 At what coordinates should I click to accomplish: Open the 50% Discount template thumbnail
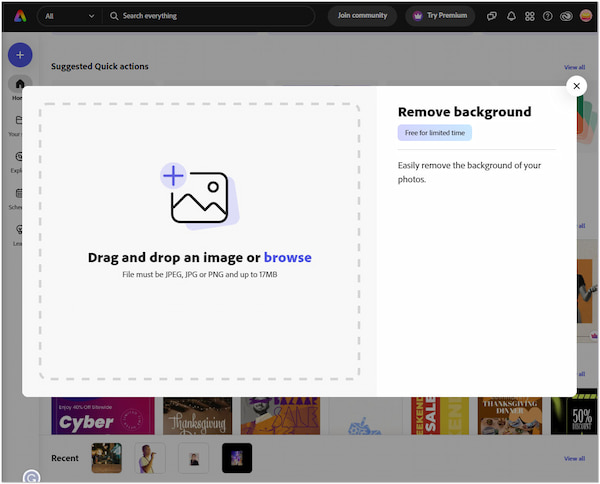pyautogui.click(x=574, y=416)
